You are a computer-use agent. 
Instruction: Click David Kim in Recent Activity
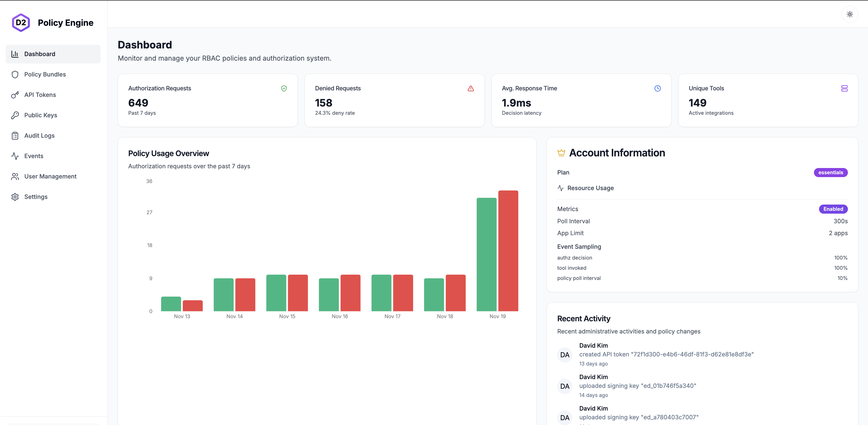(x=593, y=345)
